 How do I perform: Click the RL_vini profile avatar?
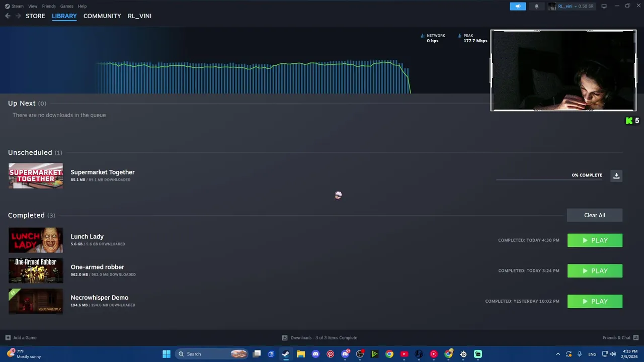click(x=552, y=6)
